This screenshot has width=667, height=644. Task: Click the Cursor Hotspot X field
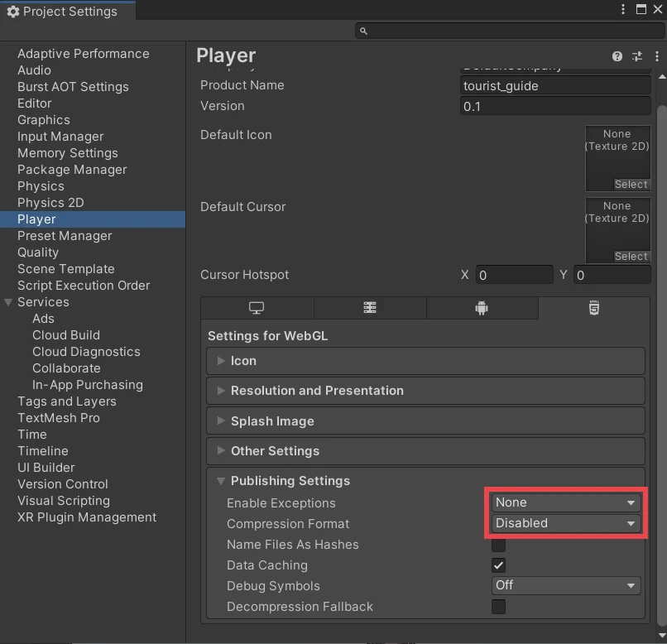click(514, 275)
